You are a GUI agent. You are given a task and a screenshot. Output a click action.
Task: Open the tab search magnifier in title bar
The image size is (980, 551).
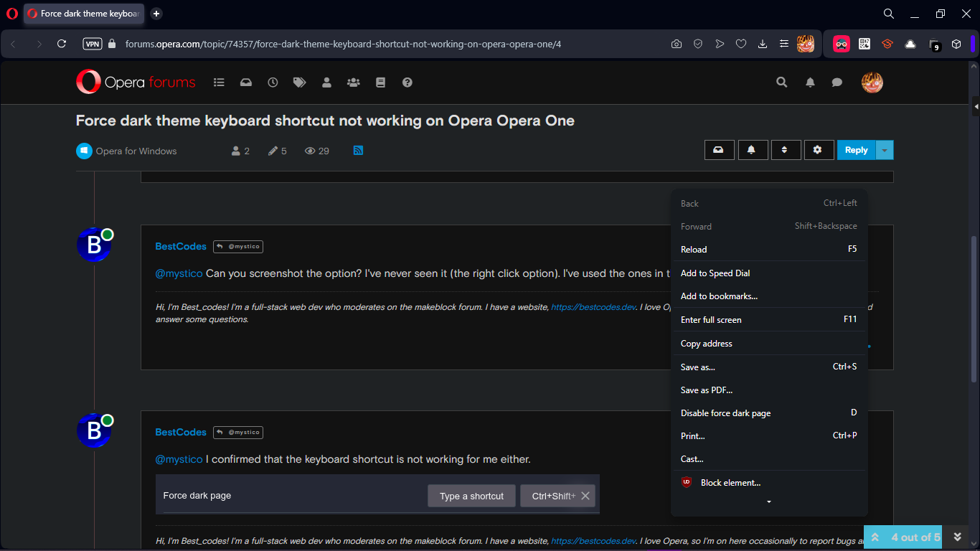(888, 14)
